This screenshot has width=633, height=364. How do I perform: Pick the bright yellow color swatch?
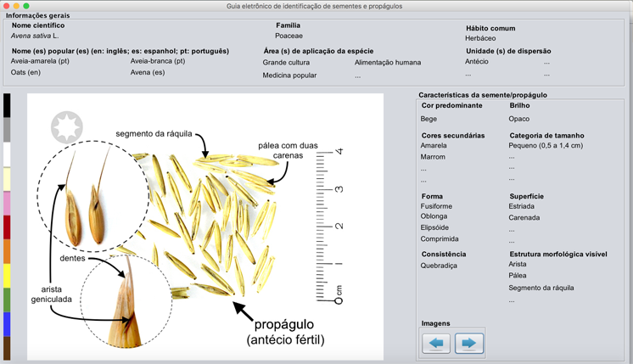pos(7,276)
